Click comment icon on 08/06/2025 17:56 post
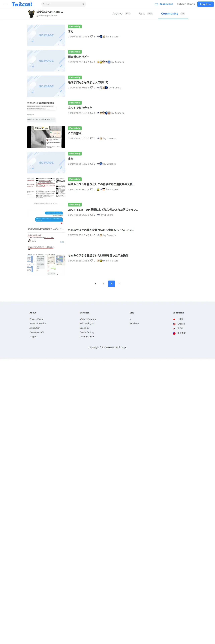 (x=92, y=261)
